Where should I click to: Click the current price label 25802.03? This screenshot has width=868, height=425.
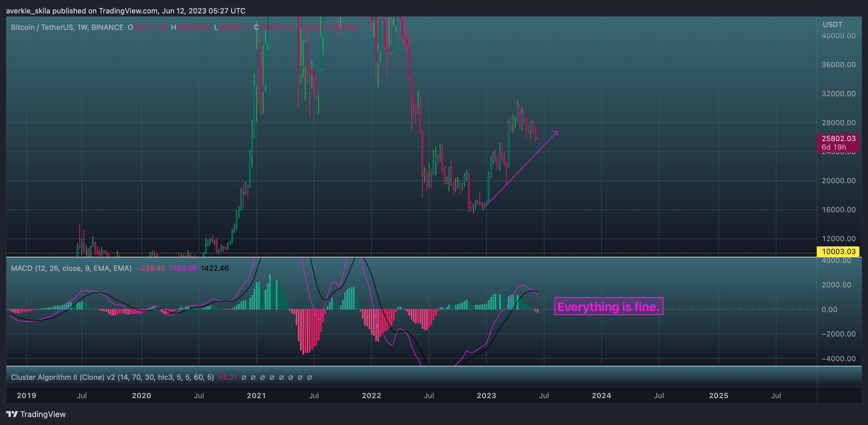[x=838, y=138]
